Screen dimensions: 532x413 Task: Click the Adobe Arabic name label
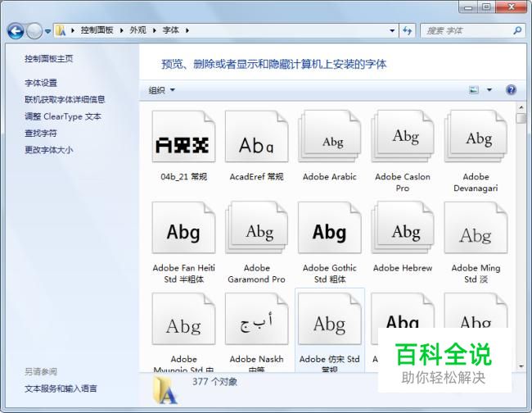(x=330, y=177)
